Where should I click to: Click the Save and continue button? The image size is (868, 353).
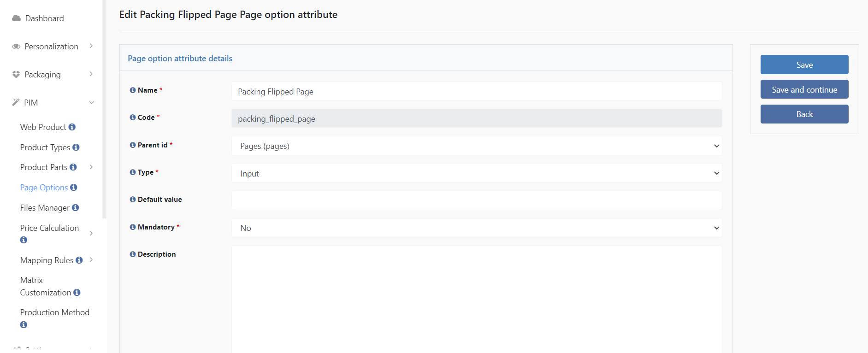(x=804, y=89)
